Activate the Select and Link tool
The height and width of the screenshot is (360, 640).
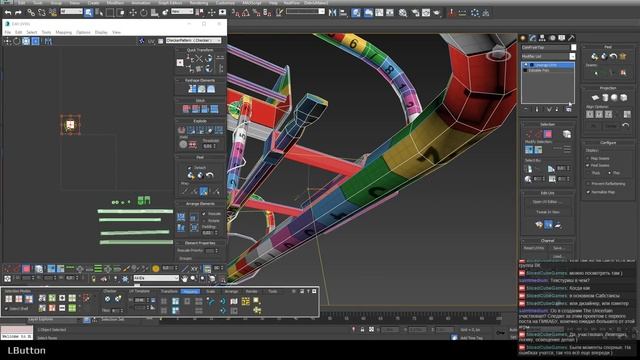point(31,13)
